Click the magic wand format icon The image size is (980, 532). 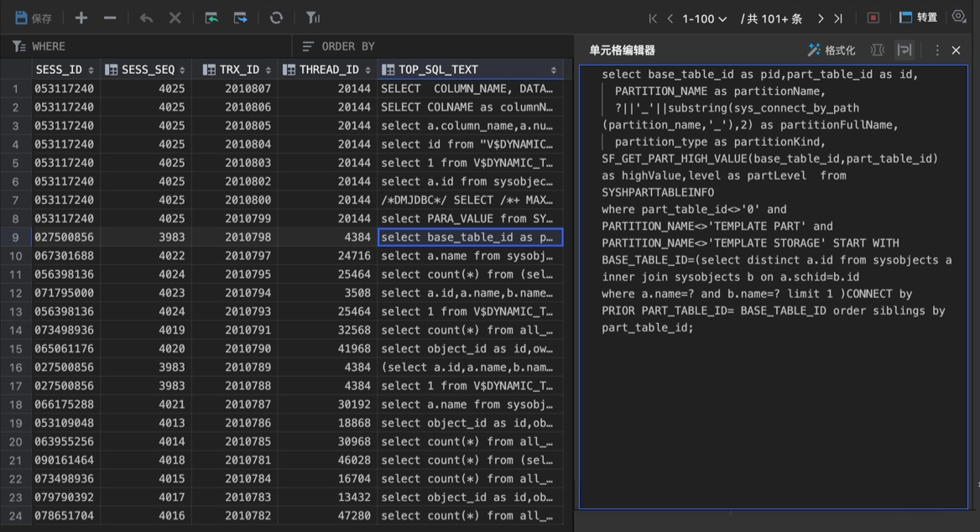(x=814, y=50)
